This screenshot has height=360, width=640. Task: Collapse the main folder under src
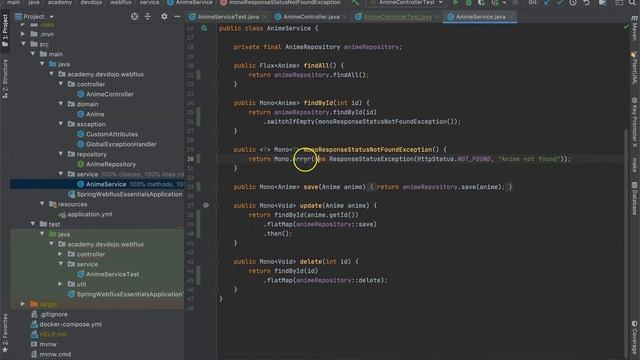pyautogui.click(x=33, y=53)
